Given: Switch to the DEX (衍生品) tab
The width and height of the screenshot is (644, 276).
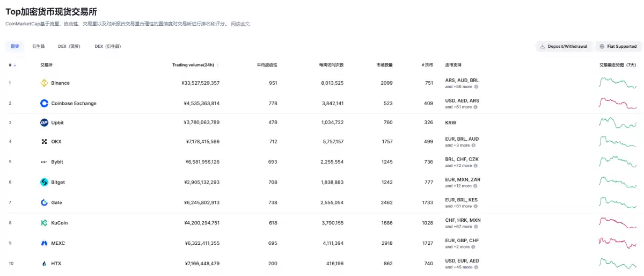Looking at the screenshot, I should tap(108, 46).
